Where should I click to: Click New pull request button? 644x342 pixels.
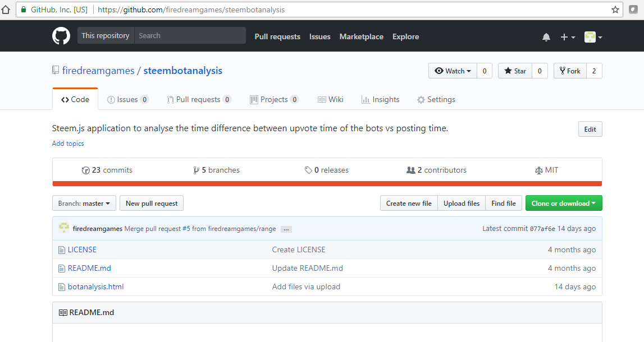152,204
